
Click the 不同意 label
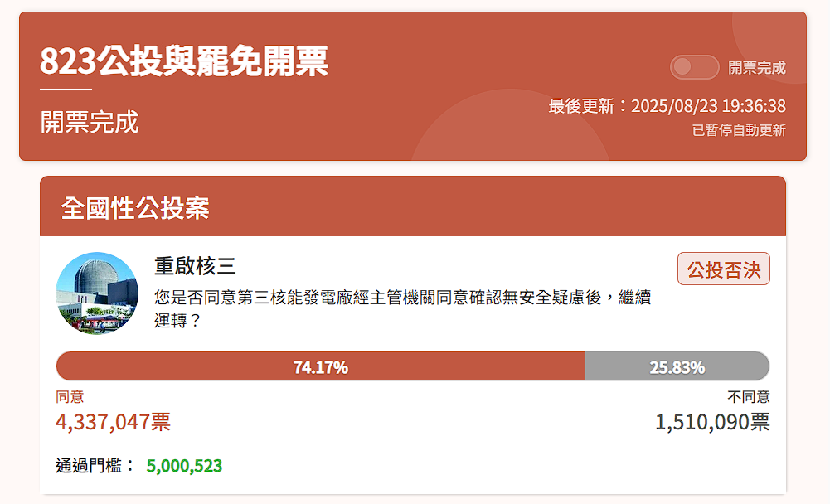(748, 397)
